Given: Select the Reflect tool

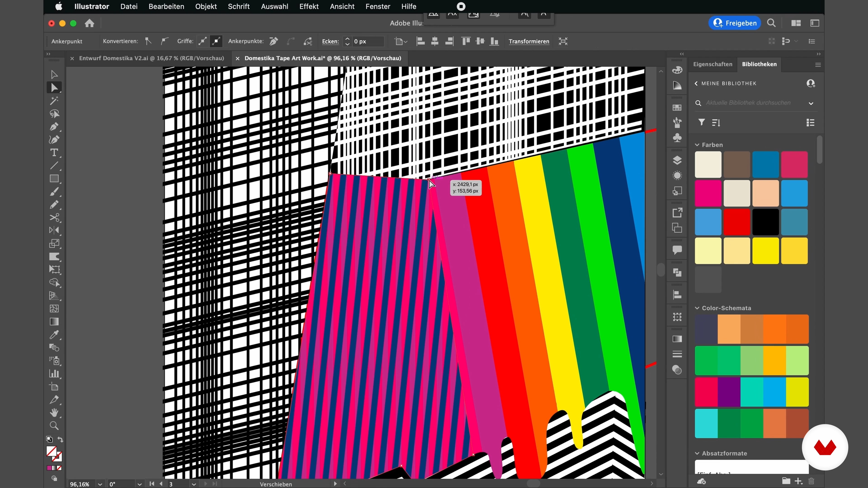Looking at the screenshot, I should coord(54,230).
